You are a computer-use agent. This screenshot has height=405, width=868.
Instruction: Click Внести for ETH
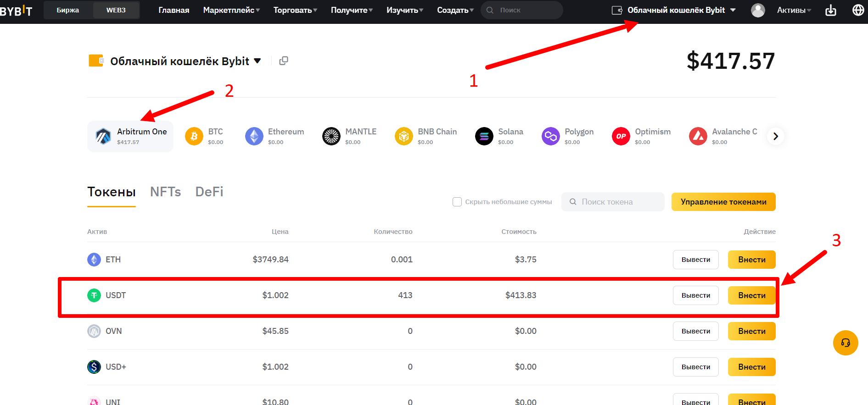752,260
